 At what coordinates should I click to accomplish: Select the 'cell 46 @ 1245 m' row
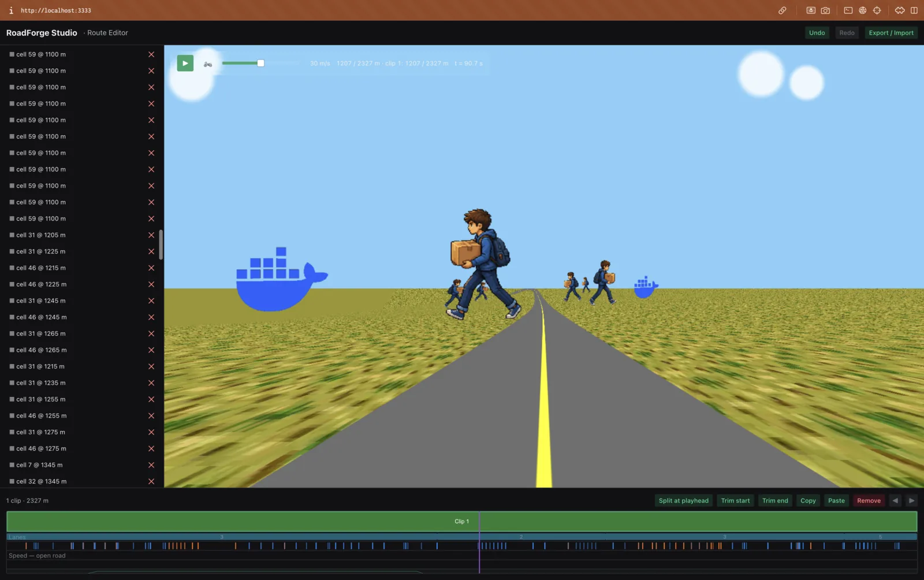[81, 317]
